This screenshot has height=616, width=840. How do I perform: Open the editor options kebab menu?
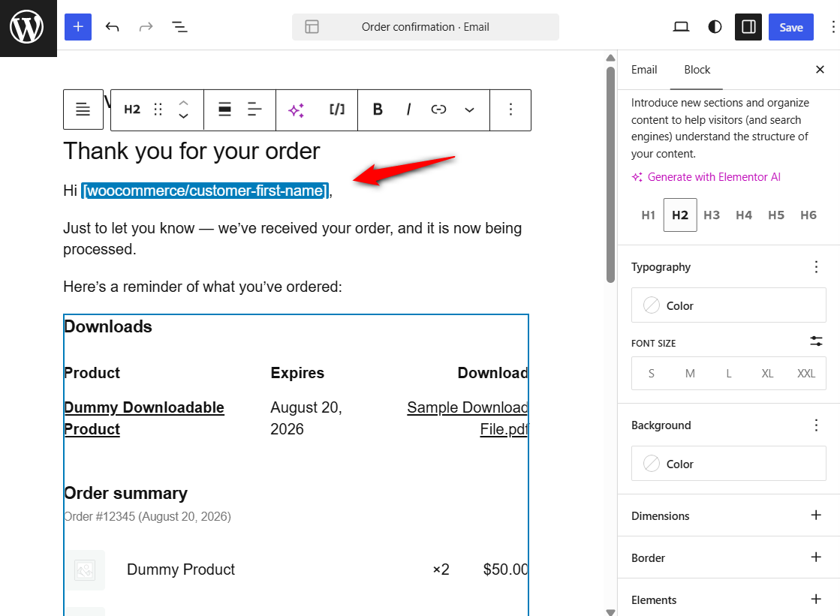coord(833,27)
